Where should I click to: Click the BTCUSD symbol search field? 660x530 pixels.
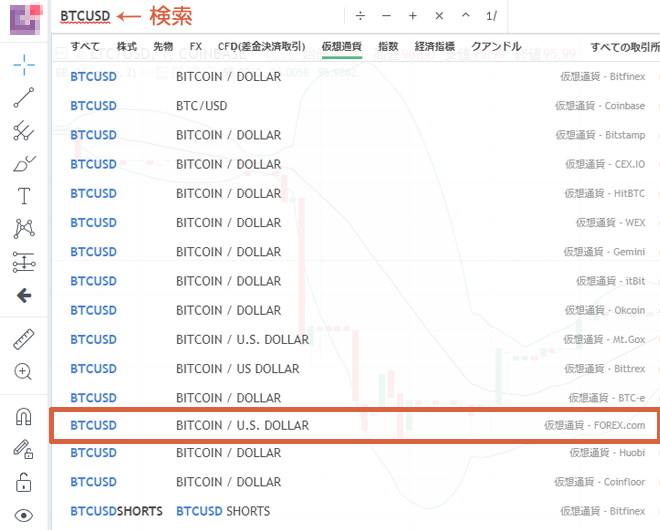(x=198, y=16)
